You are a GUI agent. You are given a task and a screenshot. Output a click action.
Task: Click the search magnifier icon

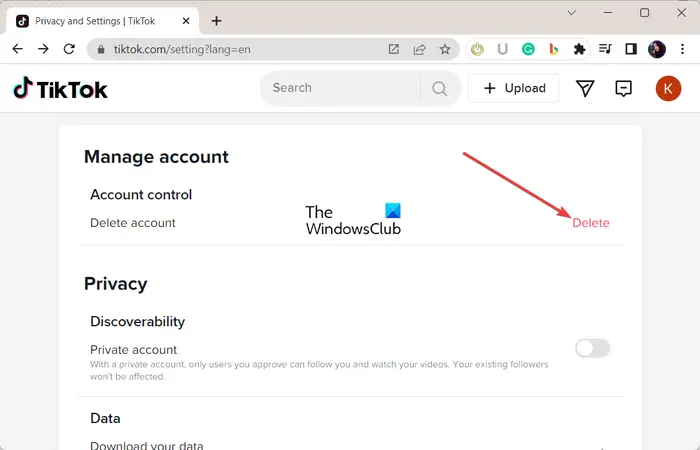[440, 88]
